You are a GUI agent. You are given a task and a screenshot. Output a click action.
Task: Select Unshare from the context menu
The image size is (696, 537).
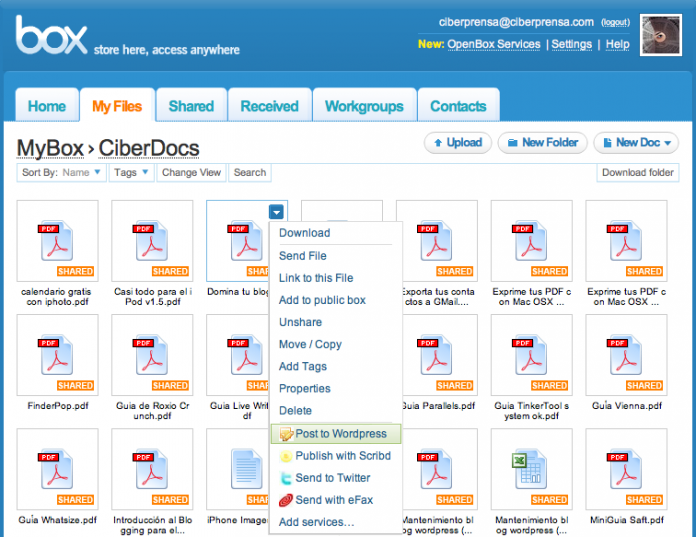coord(300,322)
